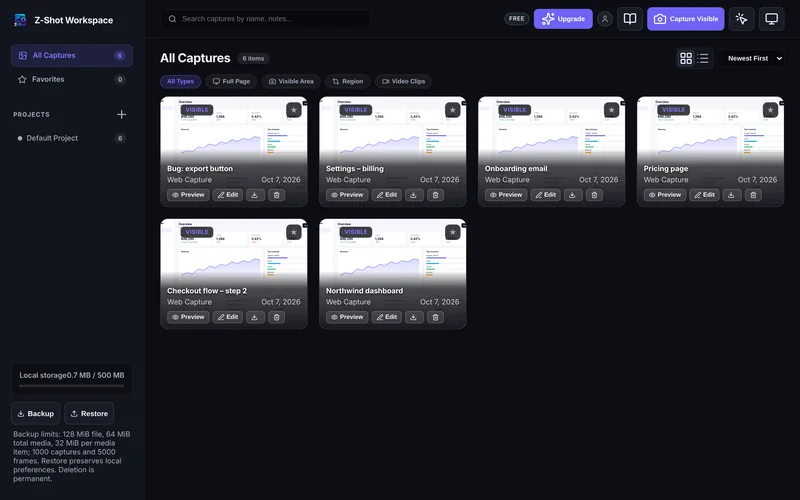Favorite the Settings – billing capture star

(x=453, y=110)
